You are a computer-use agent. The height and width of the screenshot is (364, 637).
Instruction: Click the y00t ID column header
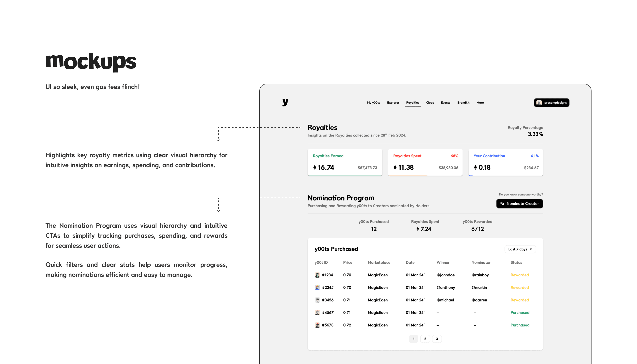[x=321, y=263]
